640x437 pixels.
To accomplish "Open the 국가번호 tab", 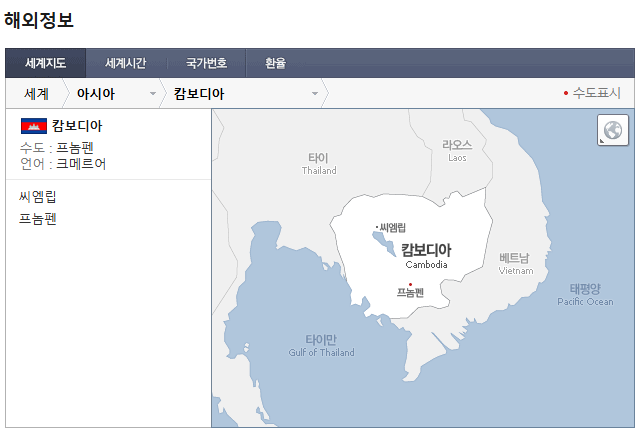I will click(206, 63).
